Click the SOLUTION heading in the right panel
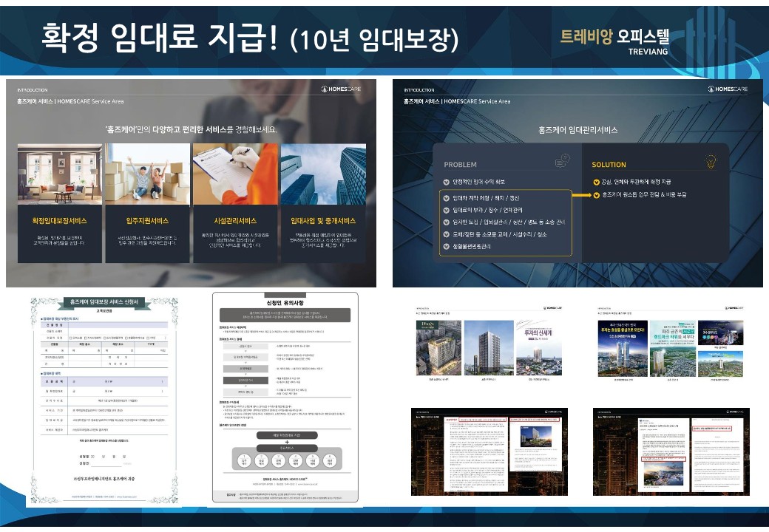The image size is (769, 532). point(609,165)
